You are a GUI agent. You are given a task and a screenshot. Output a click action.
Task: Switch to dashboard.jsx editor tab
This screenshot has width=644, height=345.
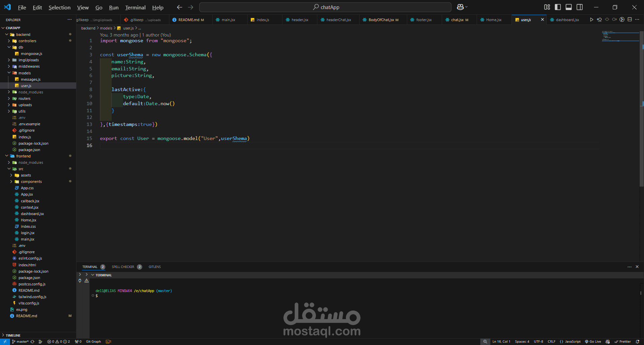(567, 20)
